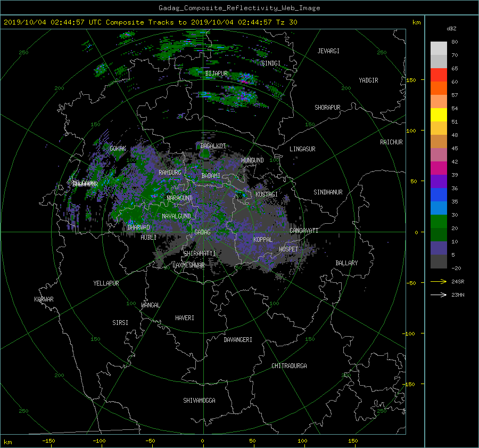Select the DAVANGERI label

pyautogui.click(x=238, y=340)
